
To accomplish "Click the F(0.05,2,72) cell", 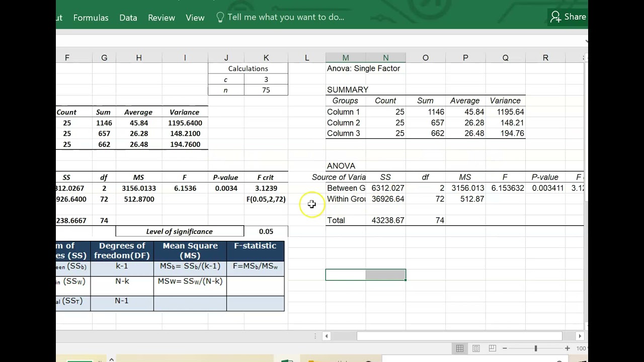I will coord(266,199).
